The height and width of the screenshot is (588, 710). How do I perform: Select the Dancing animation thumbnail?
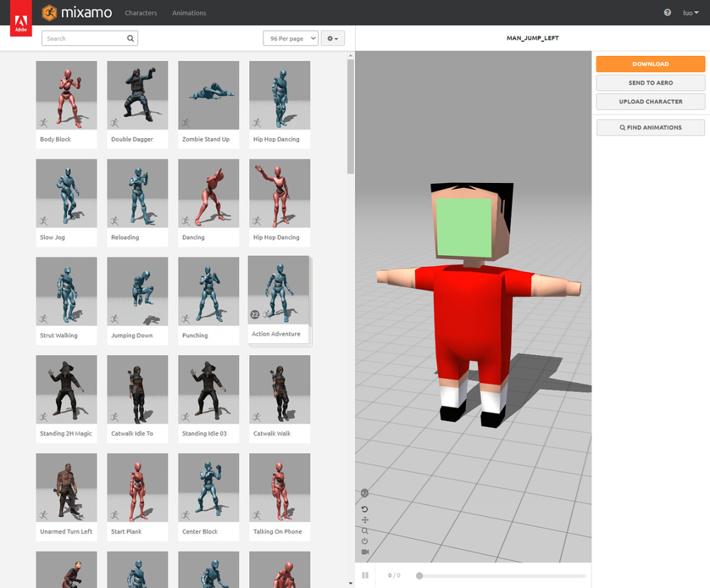tap(209, 193)
